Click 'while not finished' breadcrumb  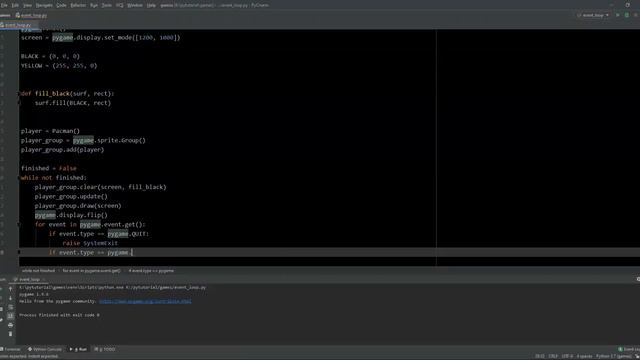pos(38,271)
